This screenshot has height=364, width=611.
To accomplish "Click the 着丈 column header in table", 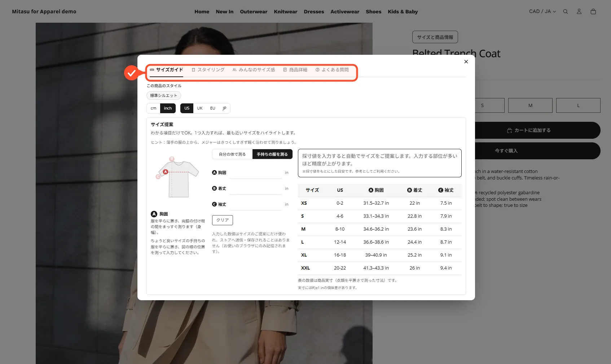I will (414, 190).
